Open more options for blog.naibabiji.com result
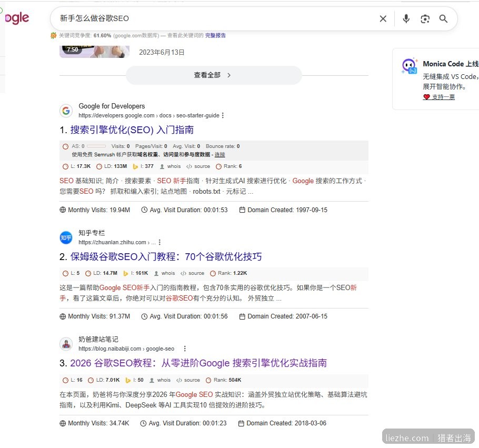 [x=185, y=349]
